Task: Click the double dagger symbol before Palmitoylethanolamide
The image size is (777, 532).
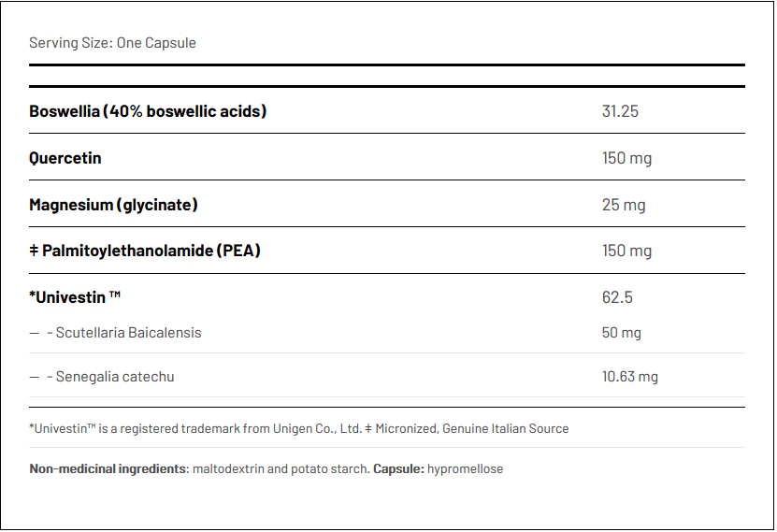Action: [x=34, y=251]
